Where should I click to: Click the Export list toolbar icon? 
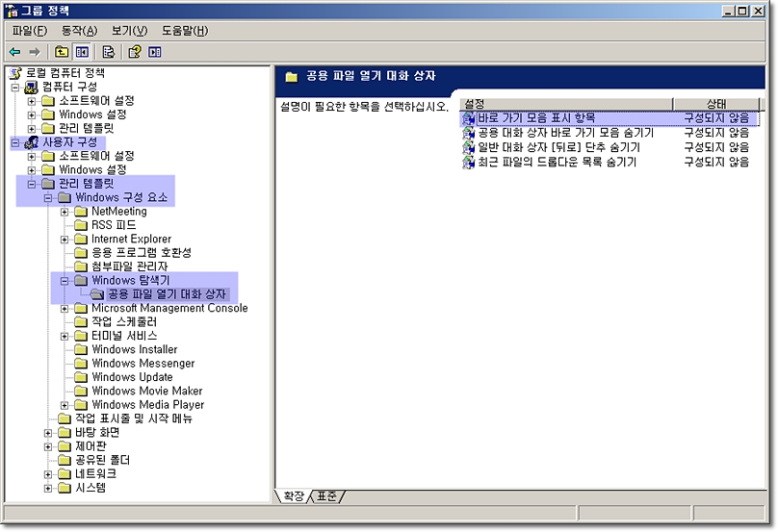108,52
